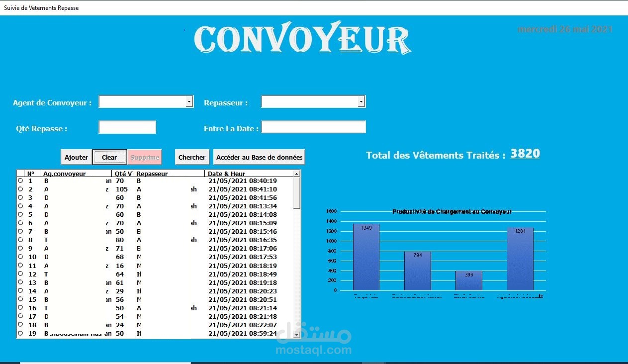The image size is (628, 364).
Task: Click the list vertical scrollbar thumb
Action: [x=297, y=193]
